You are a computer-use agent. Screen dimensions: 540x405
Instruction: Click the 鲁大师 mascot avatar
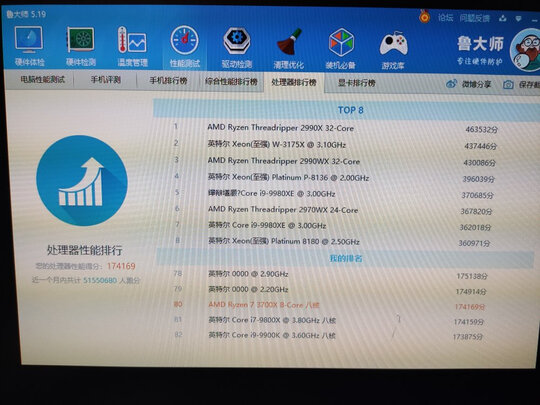coord(526,50)
